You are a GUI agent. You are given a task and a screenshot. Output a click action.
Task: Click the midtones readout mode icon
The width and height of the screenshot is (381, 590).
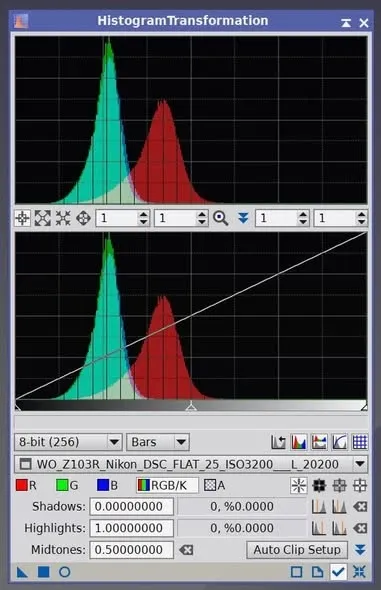tap(339, 485)
